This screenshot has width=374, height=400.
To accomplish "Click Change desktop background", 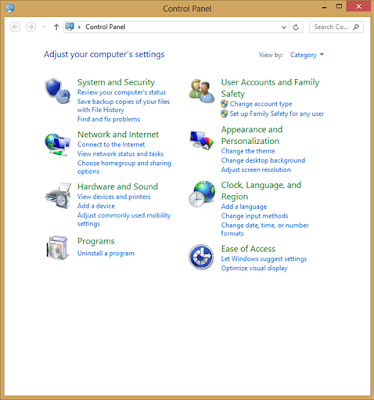I will click(x=263, y=160).
